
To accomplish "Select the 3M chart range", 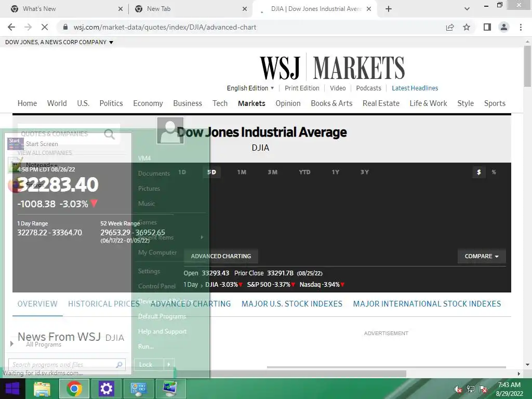I will pos(272,172).
